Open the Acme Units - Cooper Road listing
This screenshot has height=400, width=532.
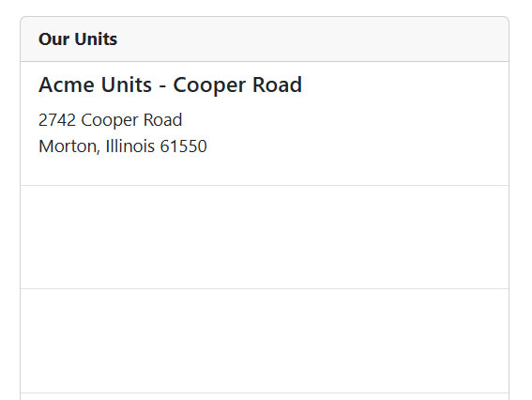[x=170, y=85]
